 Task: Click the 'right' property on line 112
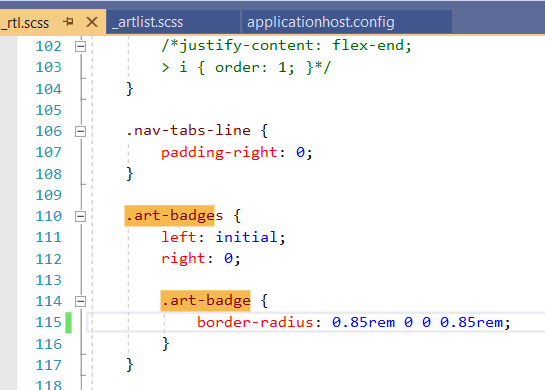pos(183,259)
